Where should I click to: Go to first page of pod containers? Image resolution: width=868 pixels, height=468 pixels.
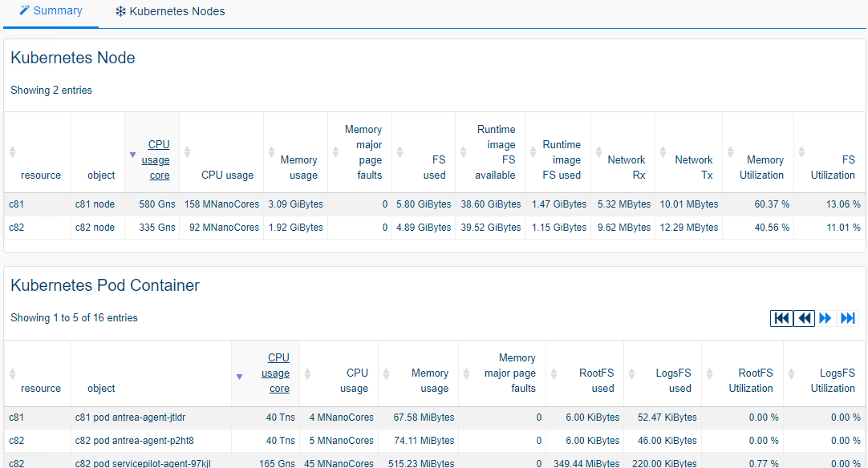tap(781, 318)
